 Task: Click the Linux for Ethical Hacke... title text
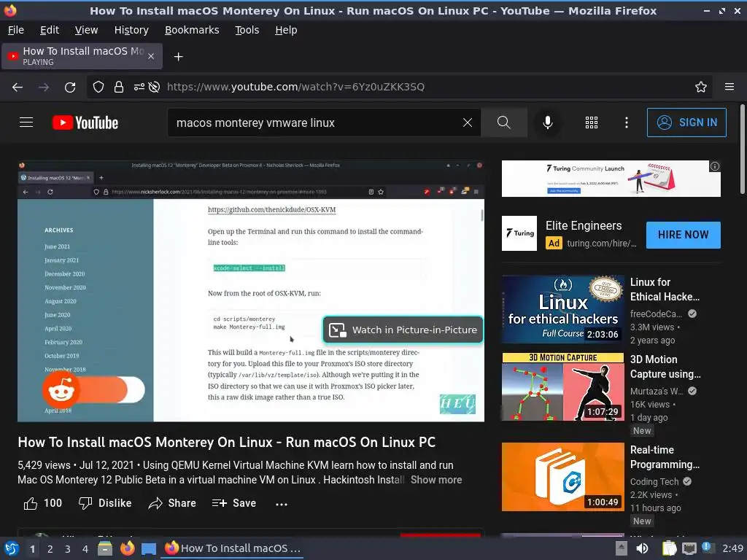[x=665, y=289]
